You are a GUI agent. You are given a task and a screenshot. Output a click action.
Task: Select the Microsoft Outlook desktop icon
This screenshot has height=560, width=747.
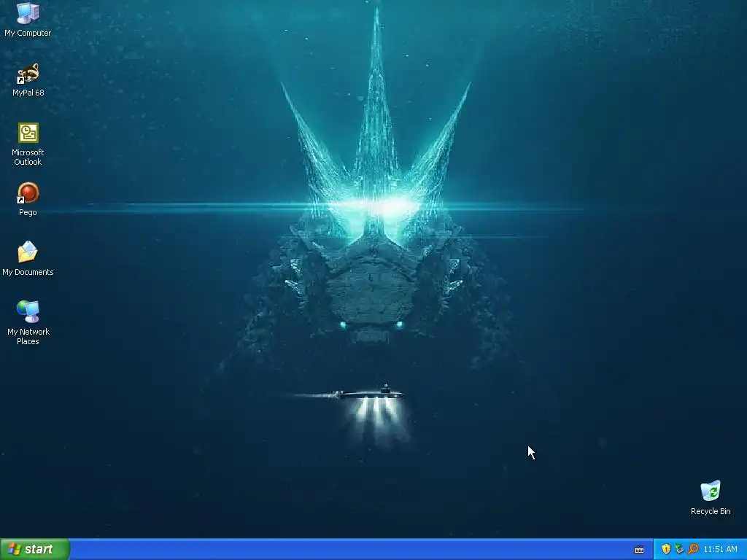point(28,144)
